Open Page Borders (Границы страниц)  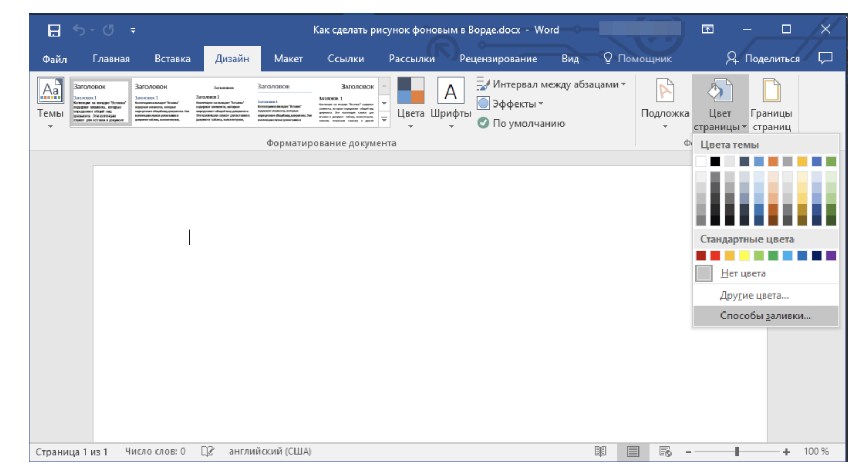pyautogui.click(x=772, y=103)
